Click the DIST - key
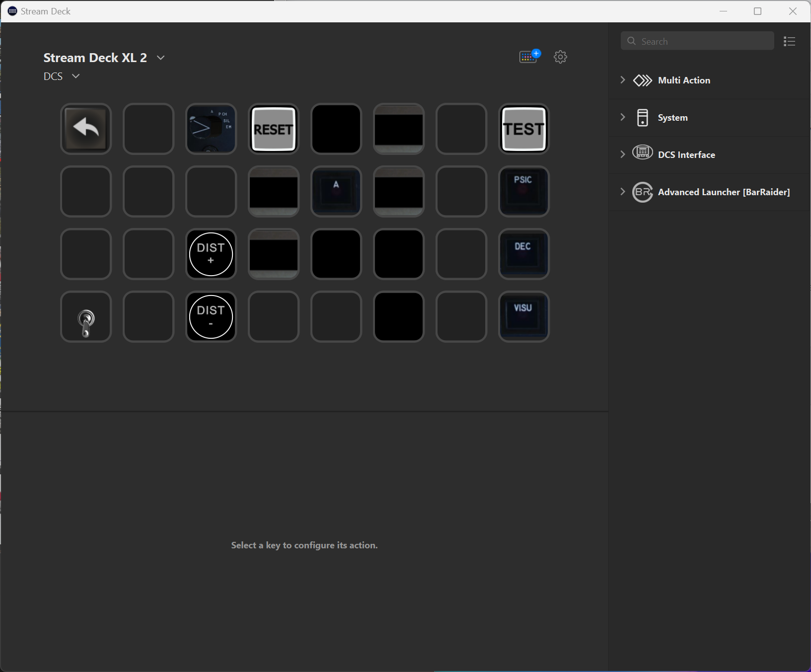This screenshot has width=811, height=672. pyautogui.click(x=211, y=317)
